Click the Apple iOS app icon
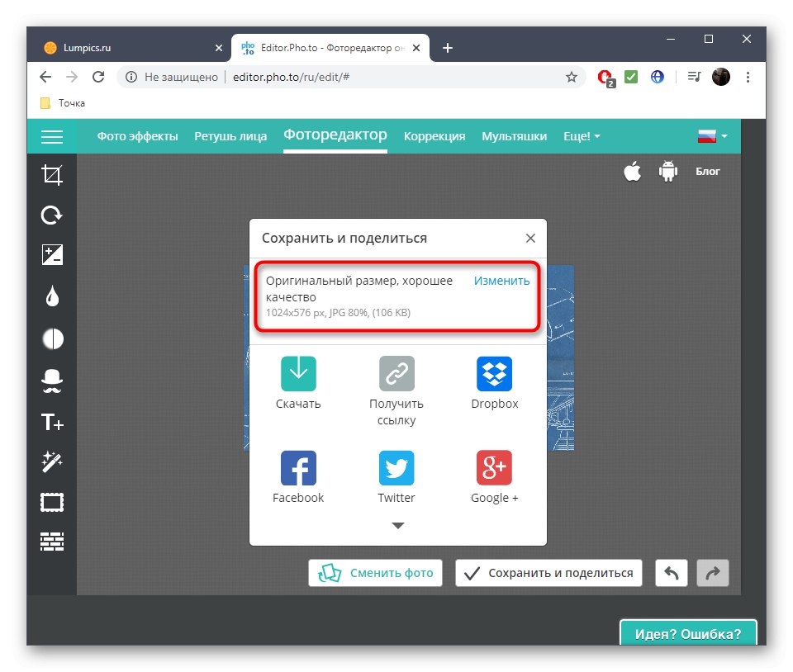The width and height of the screenshot is (793, 672). (632, 171)
